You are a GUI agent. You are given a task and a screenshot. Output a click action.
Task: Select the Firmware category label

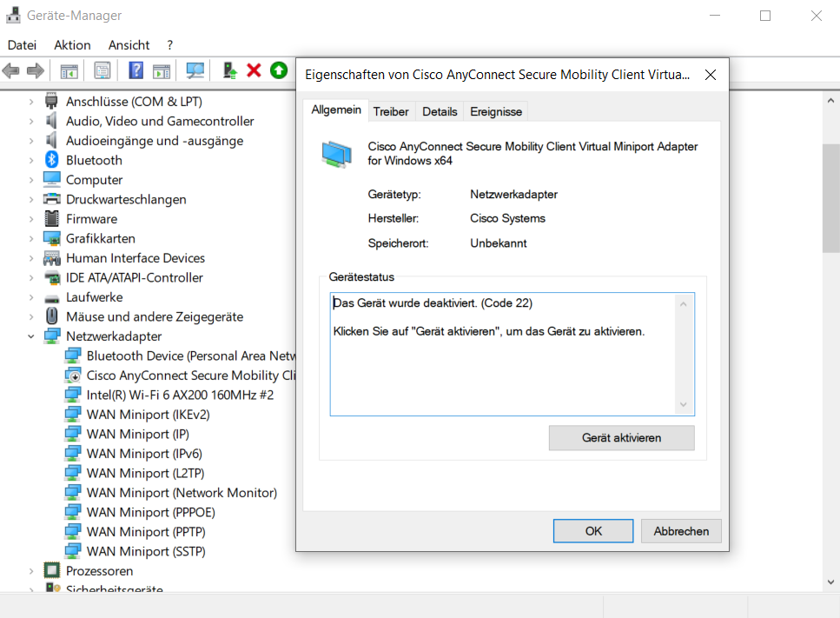pos(91,219)
